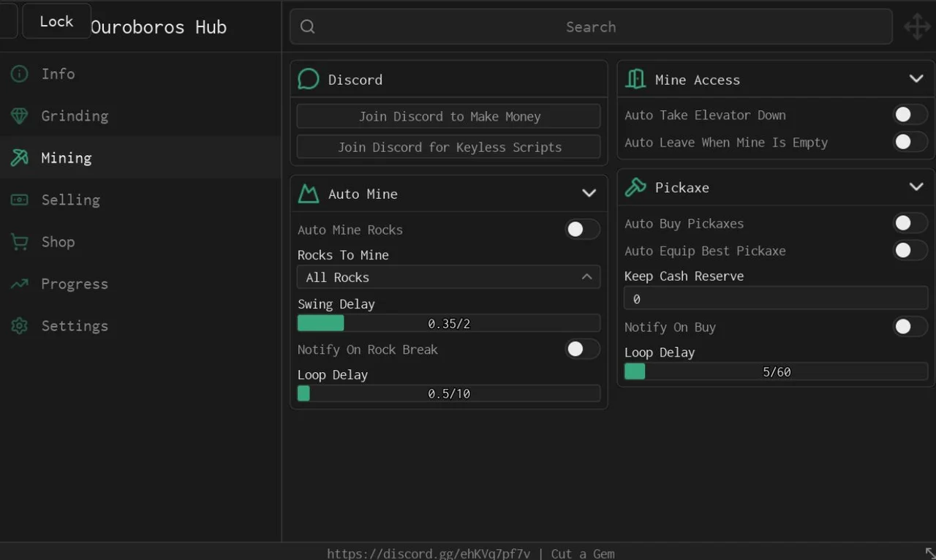Enable Auto Mine Rocks toggle

click(x=583, y=230)
